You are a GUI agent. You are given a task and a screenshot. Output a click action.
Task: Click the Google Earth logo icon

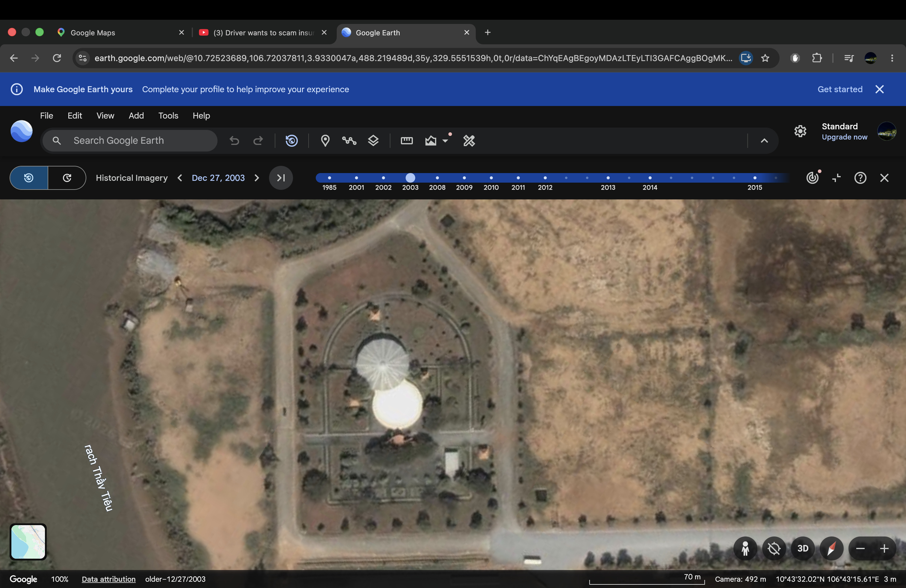pos(21,131)
